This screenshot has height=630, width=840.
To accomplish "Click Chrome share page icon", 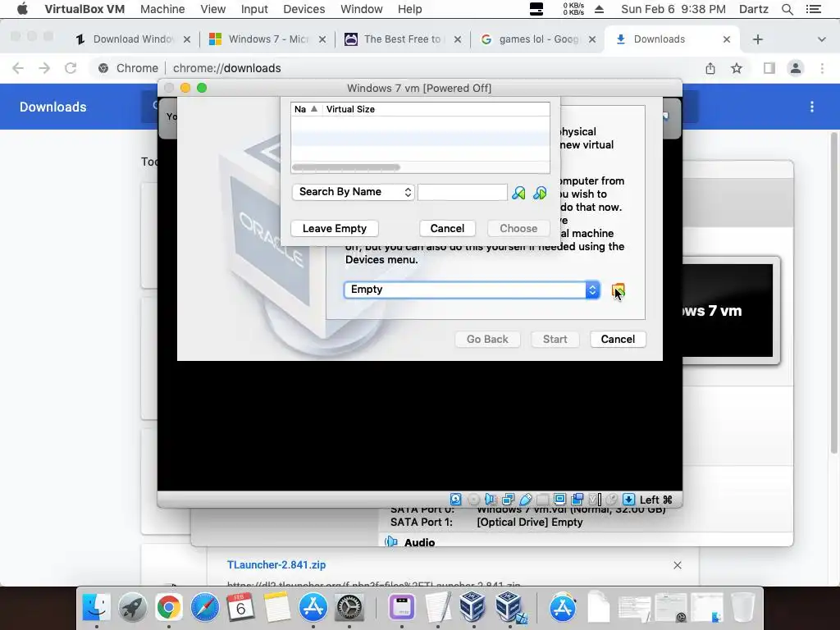I will (710, 68).
